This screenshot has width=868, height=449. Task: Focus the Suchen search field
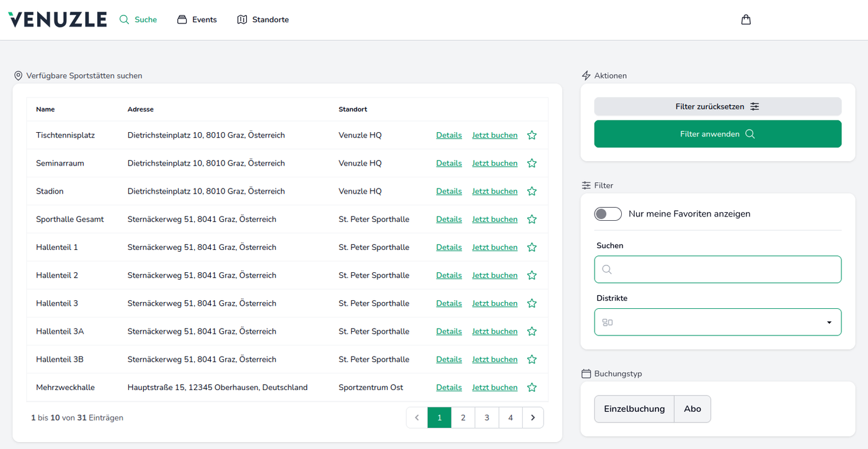pos(717,270)
